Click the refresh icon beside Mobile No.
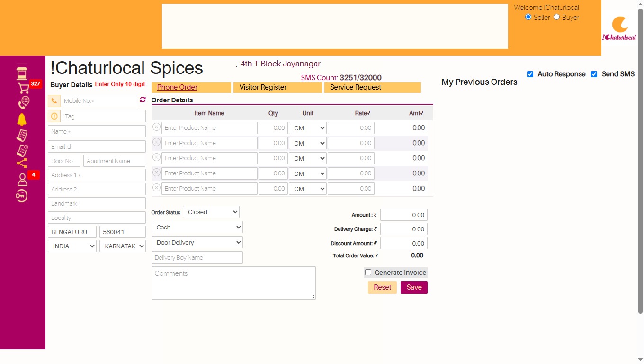 [143, 100]
